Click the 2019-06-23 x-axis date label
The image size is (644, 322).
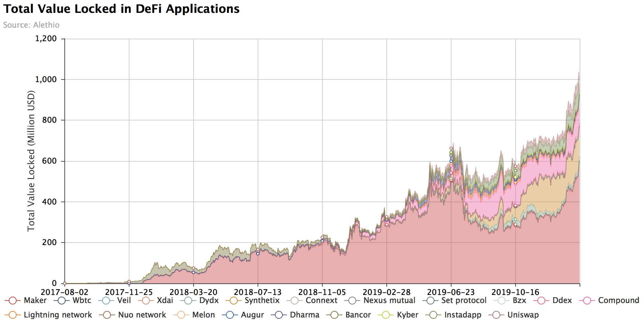[x=451, y=292]
